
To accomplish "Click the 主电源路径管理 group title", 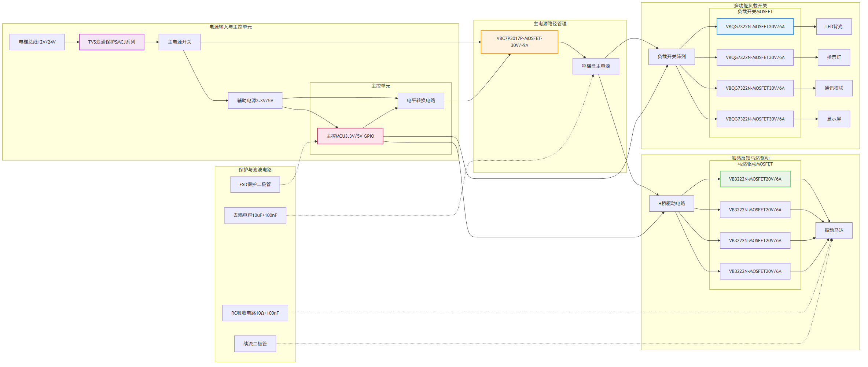I will [x=550, y=24].
